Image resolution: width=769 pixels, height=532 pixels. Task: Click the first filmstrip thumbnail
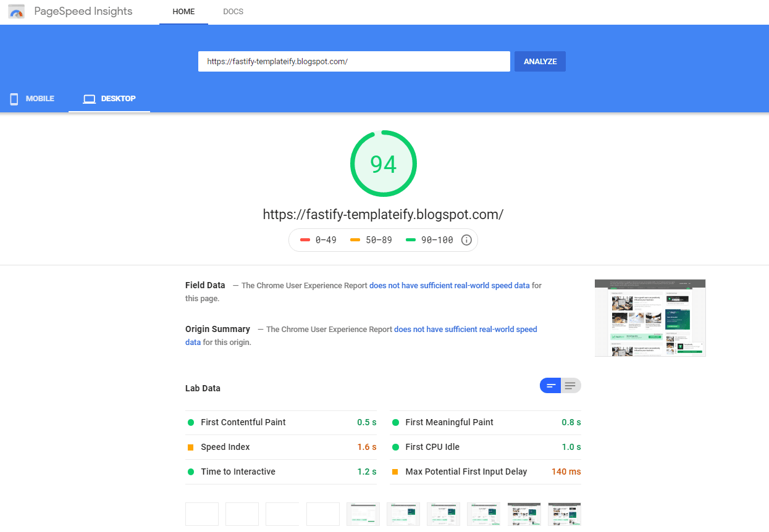click(x=202, y=514)
